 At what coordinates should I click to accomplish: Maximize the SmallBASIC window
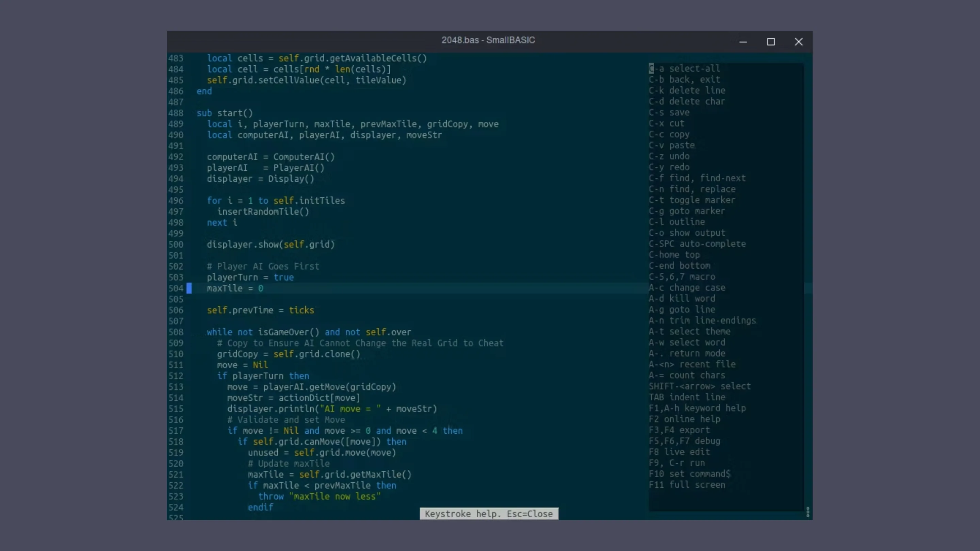771,42
